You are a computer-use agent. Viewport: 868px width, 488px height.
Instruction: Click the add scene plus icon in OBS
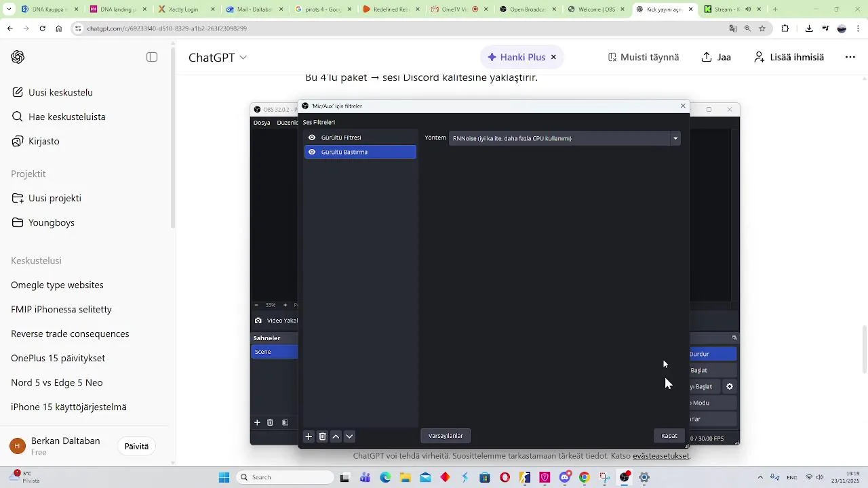(257, 422)
